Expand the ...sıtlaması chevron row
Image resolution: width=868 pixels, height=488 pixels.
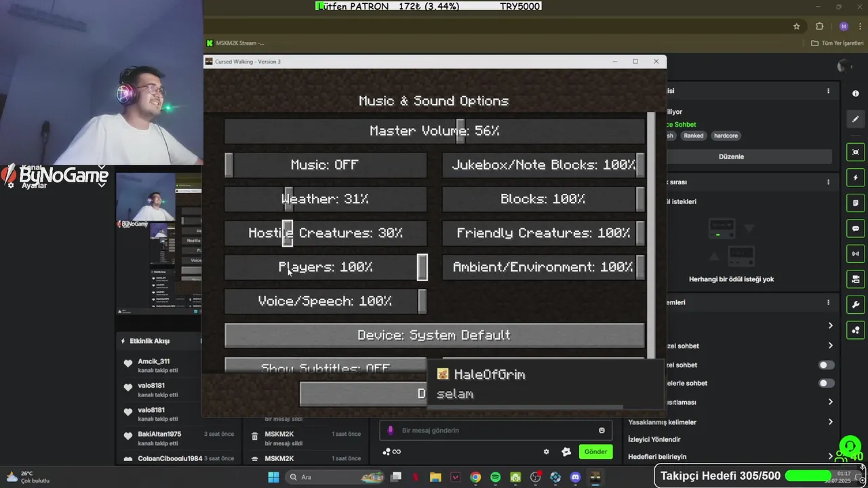pyautogui.click(x=830, y=402)
